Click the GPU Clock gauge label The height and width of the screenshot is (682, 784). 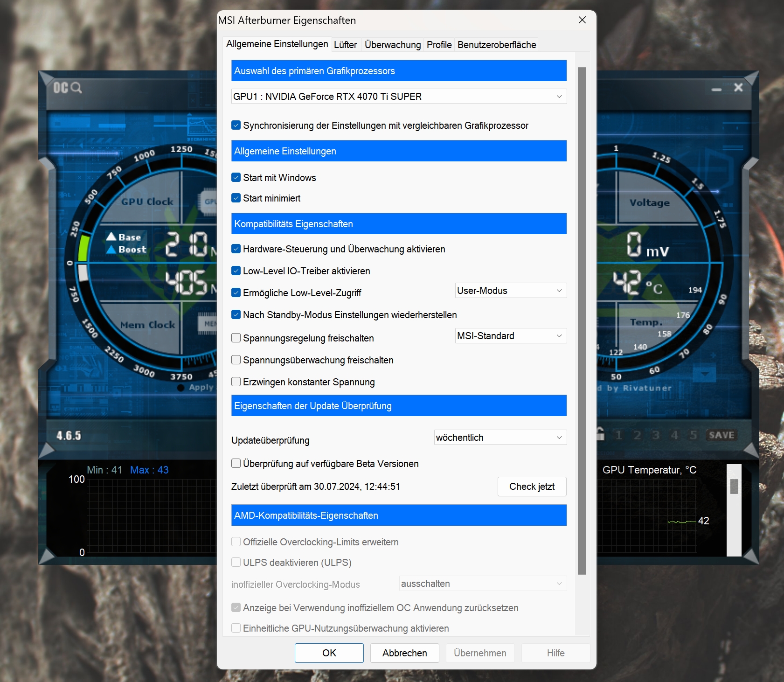[x=147, y=202]
